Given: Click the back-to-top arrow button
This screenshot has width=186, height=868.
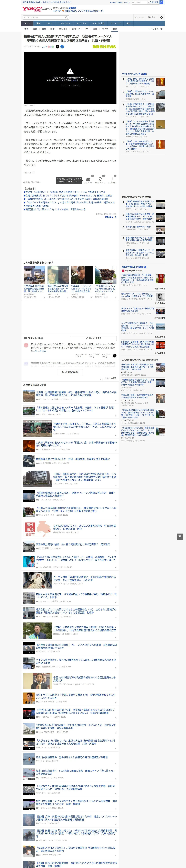Looking at the screenshot, I should (x=180, y=537).
